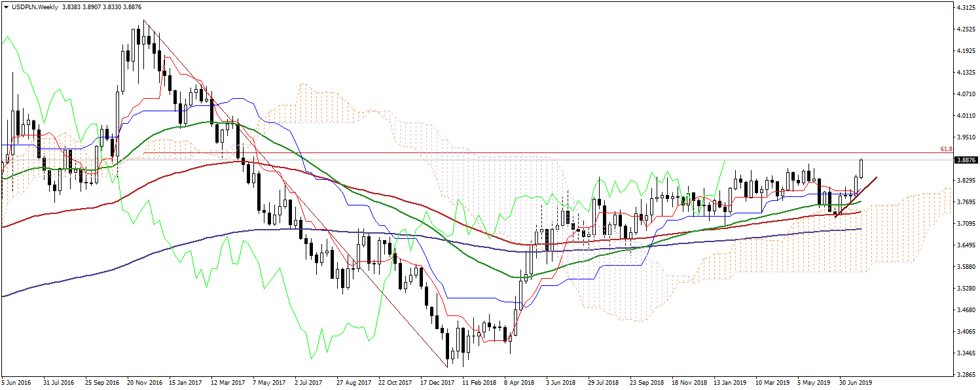Click the triangle arrow beside USDPLN,Weekly
This screenshot has height=390, width=980.
click(6, 7)
